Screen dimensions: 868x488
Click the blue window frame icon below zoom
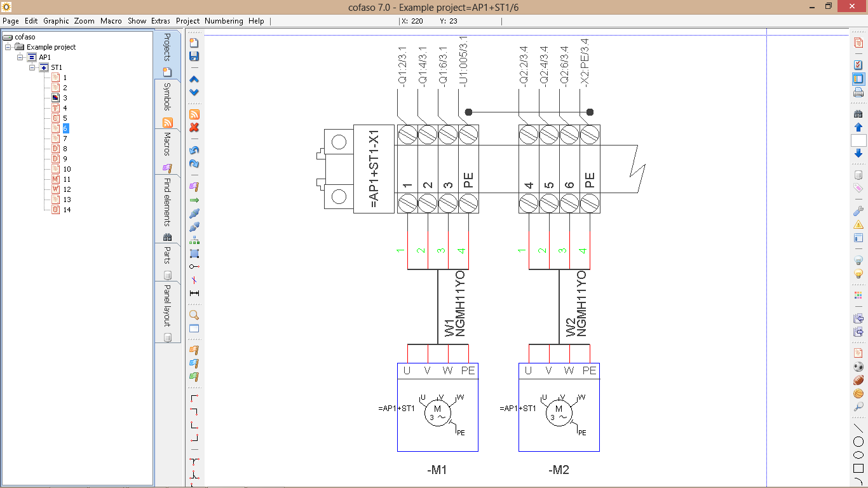tap(194, 329)
